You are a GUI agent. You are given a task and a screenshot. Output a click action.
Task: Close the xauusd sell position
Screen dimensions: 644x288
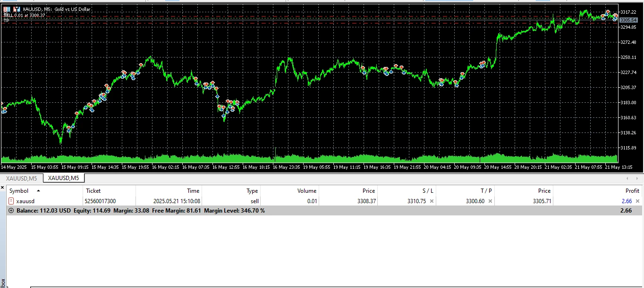[637, 201]
